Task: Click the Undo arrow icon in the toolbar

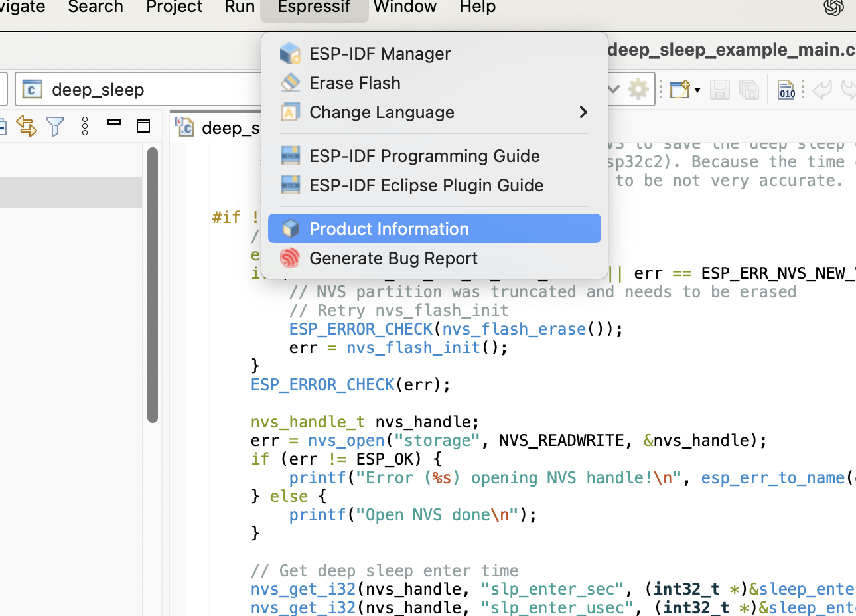Action: pos(822,89)
